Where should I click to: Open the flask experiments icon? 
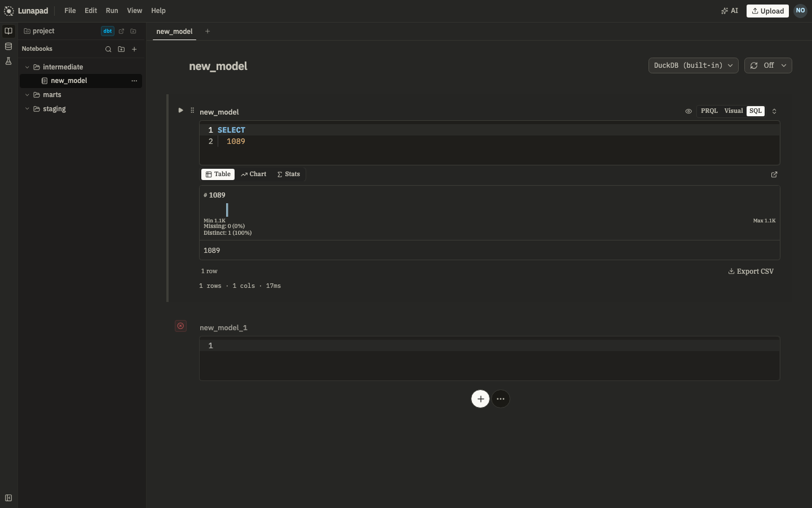[8, 61]
